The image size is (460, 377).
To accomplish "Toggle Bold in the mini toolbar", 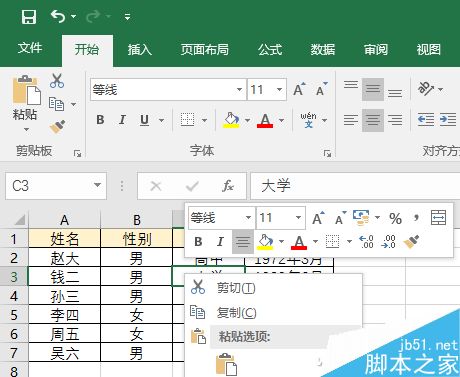I will point(198,241).
